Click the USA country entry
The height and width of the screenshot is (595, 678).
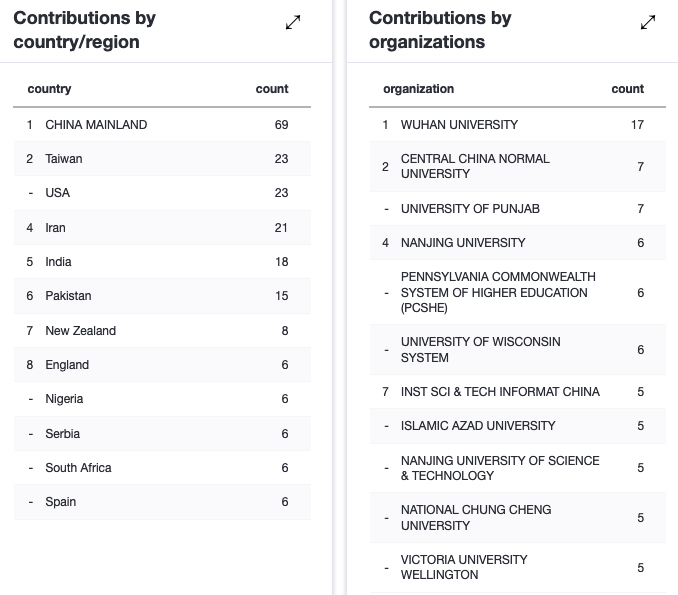click(x=58, y=193)
